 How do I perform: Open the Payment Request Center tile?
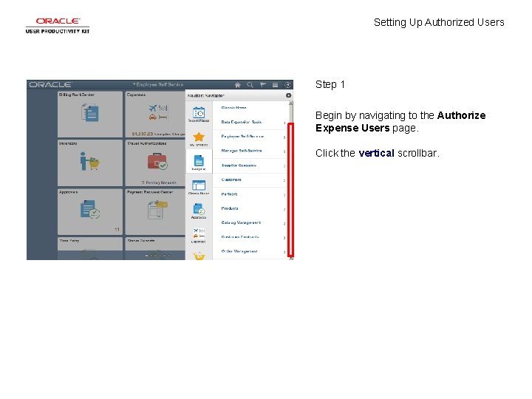155,212
